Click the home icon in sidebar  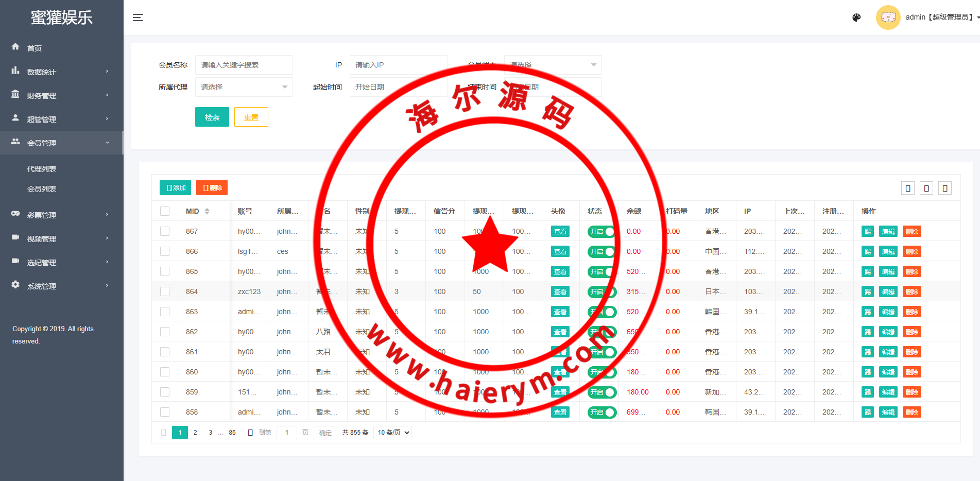coord(15,47)
